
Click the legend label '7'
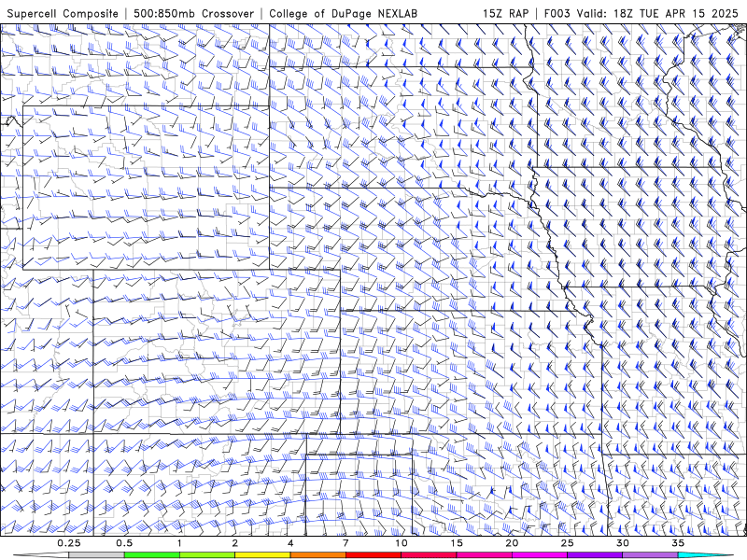[x=345, y=543]
